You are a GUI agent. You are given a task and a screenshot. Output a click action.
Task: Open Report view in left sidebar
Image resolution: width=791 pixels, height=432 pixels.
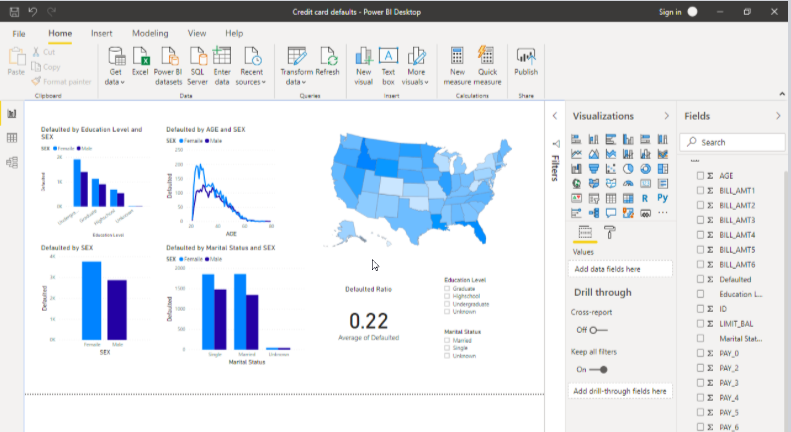(12, 114)
